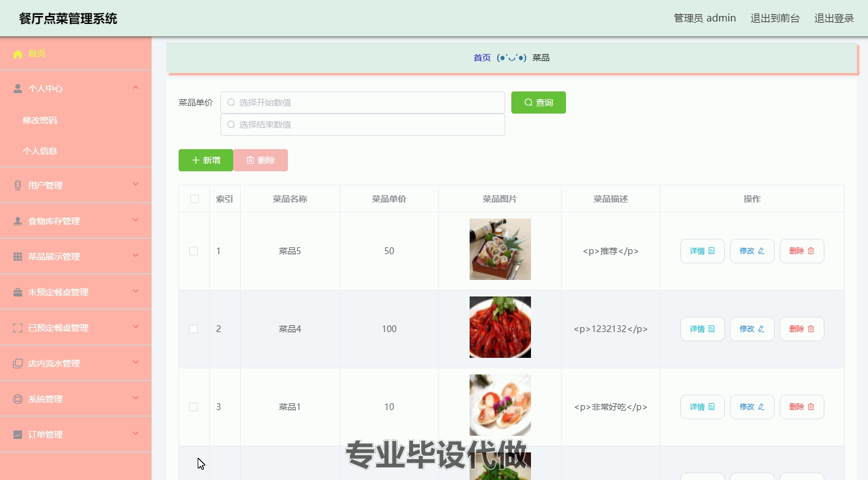Click the trash icon in 菜品4 删除 button
The height and width of the screenshot is (480, 868).
tap(811, 329)
